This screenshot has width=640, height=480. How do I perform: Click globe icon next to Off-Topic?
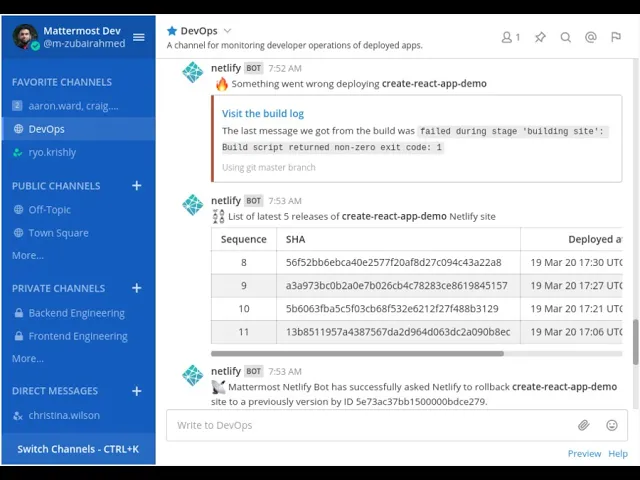18,210
